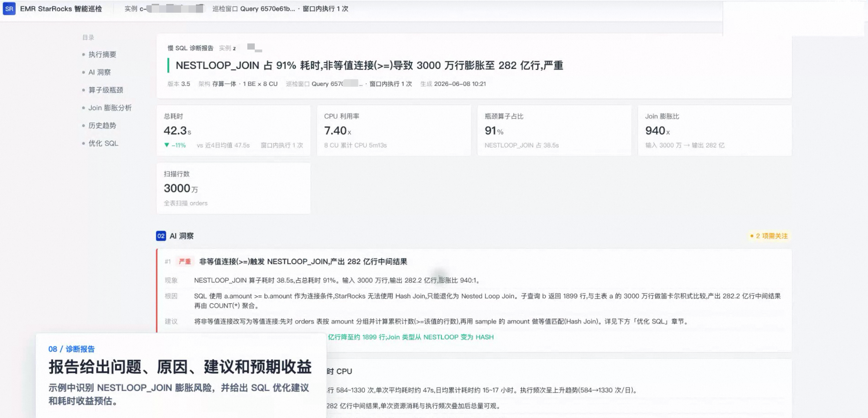Click 巡检窗口 Query 6570e61b in the top bar
868x418 pixels.
coord(254,9)
